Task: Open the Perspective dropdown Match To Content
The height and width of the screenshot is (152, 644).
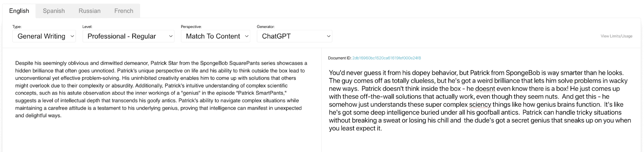Action: 216,36
